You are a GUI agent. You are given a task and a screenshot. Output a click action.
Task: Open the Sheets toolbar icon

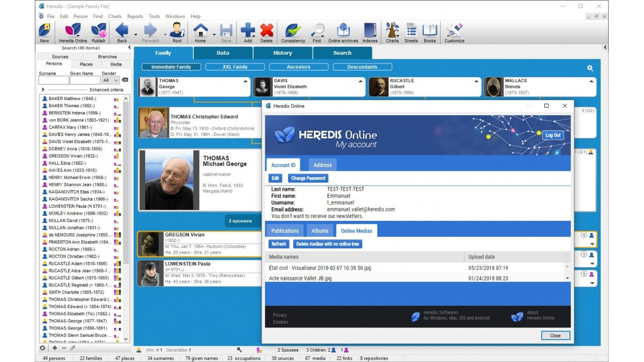tap(411, 33)
